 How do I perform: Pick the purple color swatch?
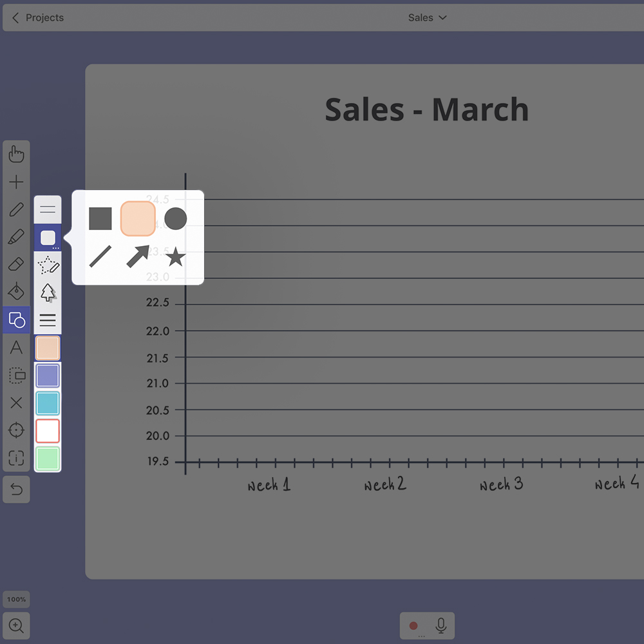coord(48,375)
